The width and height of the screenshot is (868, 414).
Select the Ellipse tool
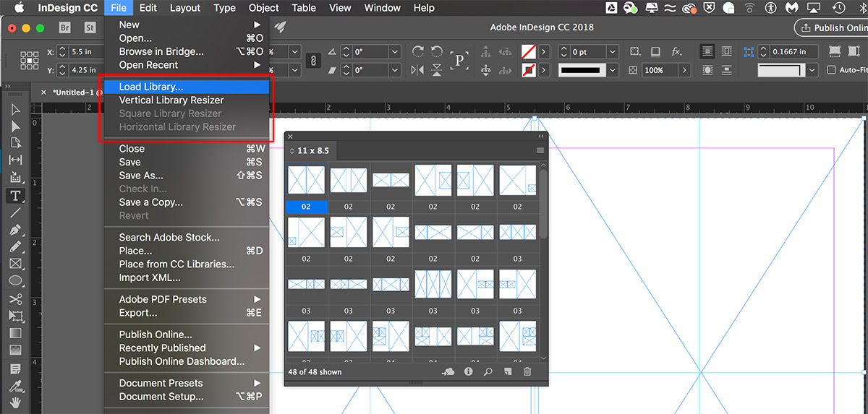click(15, 280)
